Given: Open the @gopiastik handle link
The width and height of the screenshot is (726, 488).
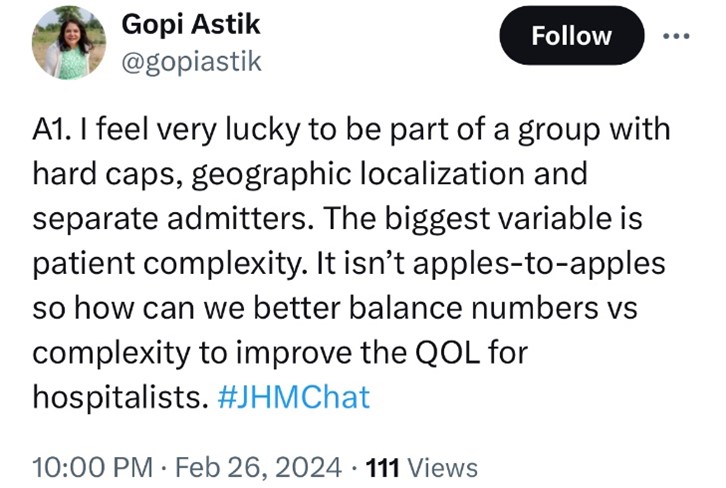Looking at the screenshot, I should click(189, 62).
